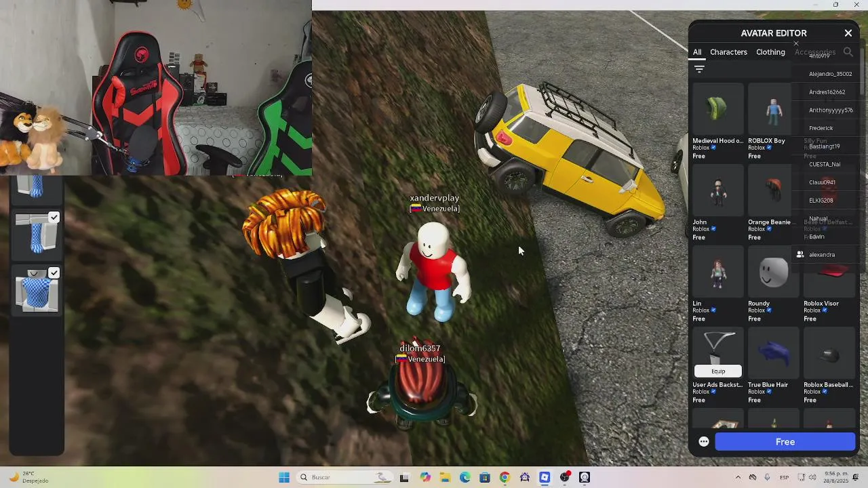Select player Clauu0941 in list
The width and height of the screenshot is (868, 488).
click(822, 182)
